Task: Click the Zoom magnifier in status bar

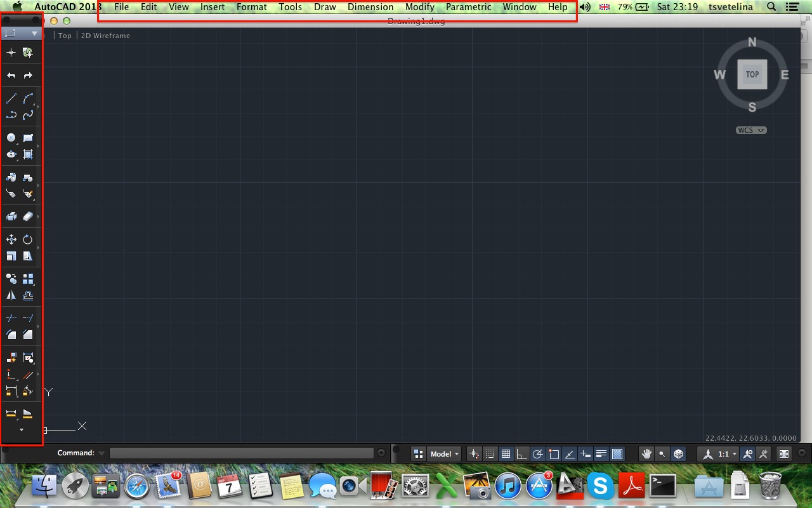Action: tap(662, 453)
